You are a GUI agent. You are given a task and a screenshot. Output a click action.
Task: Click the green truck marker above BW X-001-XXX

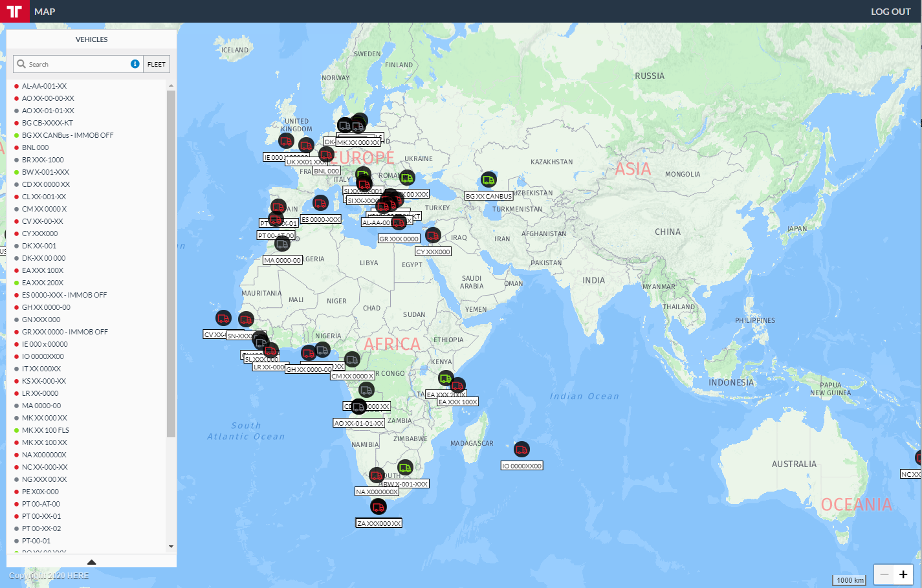(405, 467)
